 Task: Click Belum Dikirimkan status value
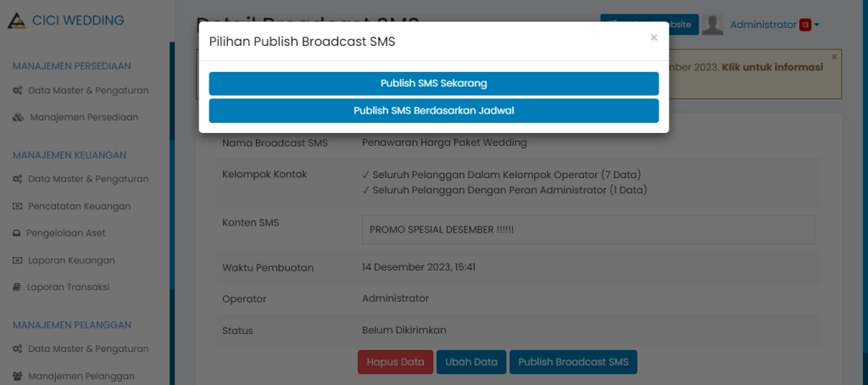tap(404, 330)
